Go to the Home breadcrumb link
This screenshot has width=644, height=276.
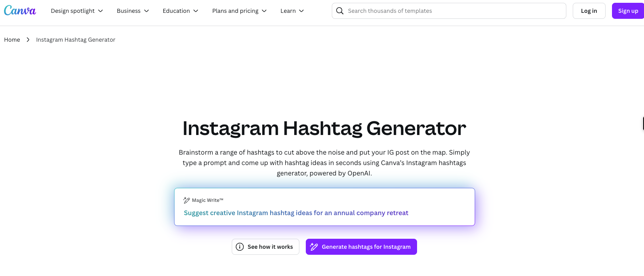pyautogui.click(x=12, y=40)
